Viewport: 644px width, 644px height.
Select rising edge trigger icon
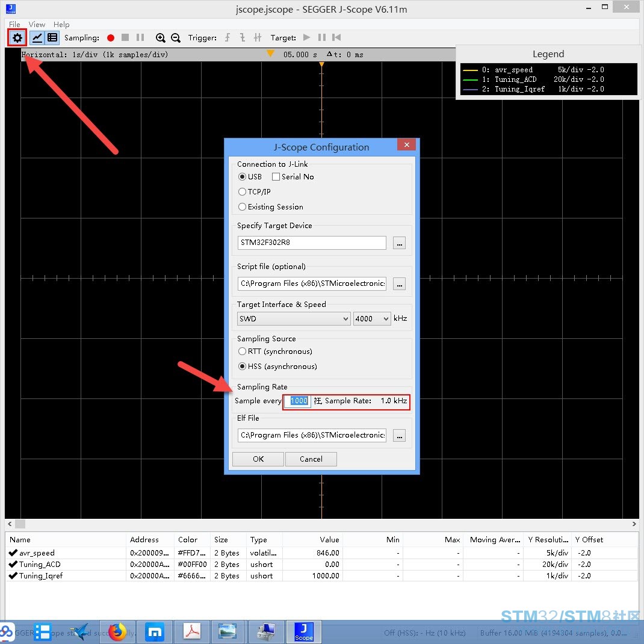click(228, 37)
